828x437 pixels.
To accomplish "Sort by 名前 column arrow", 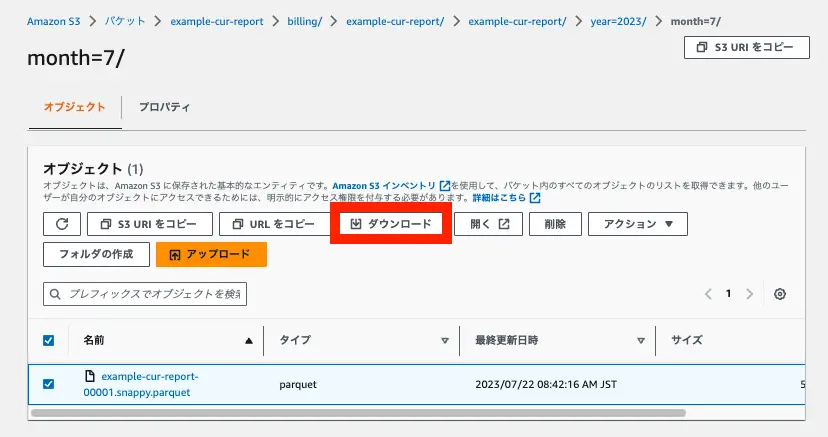I will pyautogui.click(x=249, y=340).
